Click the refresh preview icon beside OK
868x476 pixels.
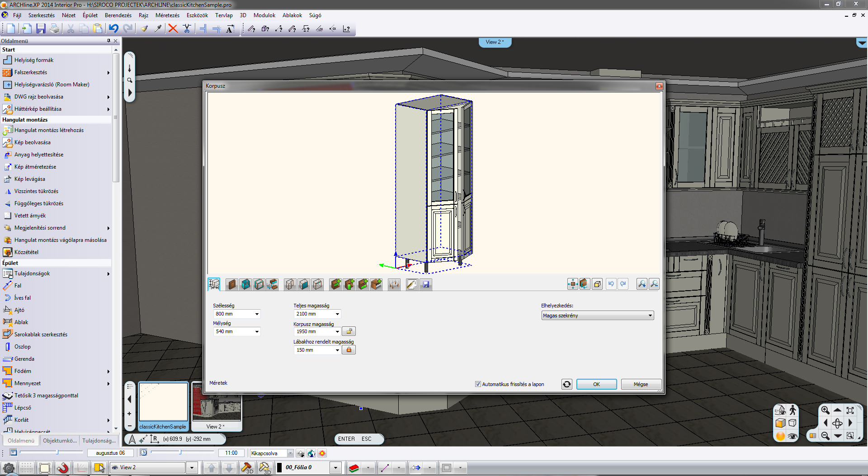tap(566, 384)
